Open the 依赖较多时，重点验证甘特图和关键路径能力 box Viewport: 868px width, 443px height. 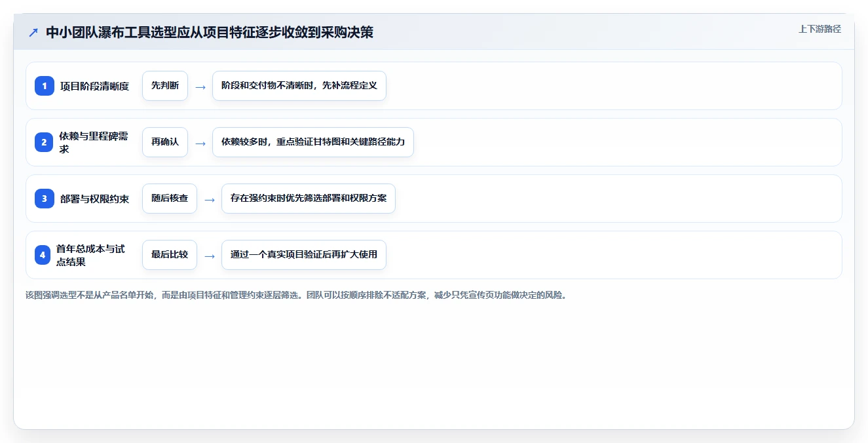click(313, 142)
